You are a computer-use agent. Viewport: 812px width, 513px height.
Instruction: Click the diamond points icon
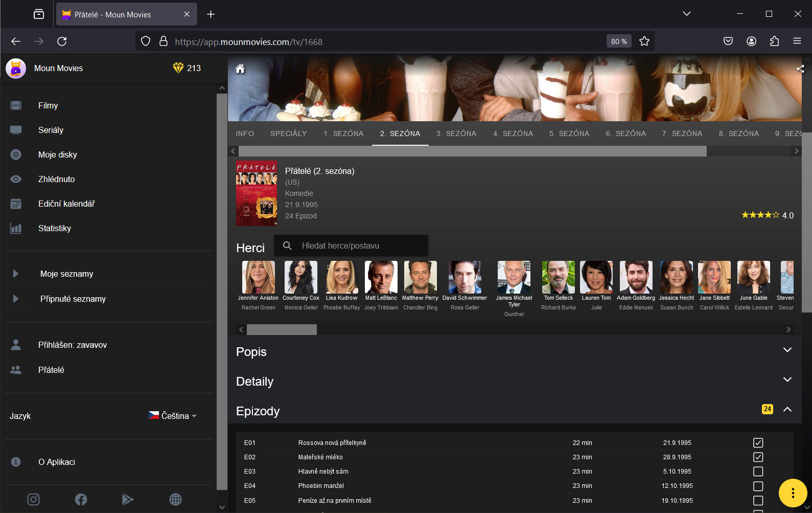click(x=178, y=68)
